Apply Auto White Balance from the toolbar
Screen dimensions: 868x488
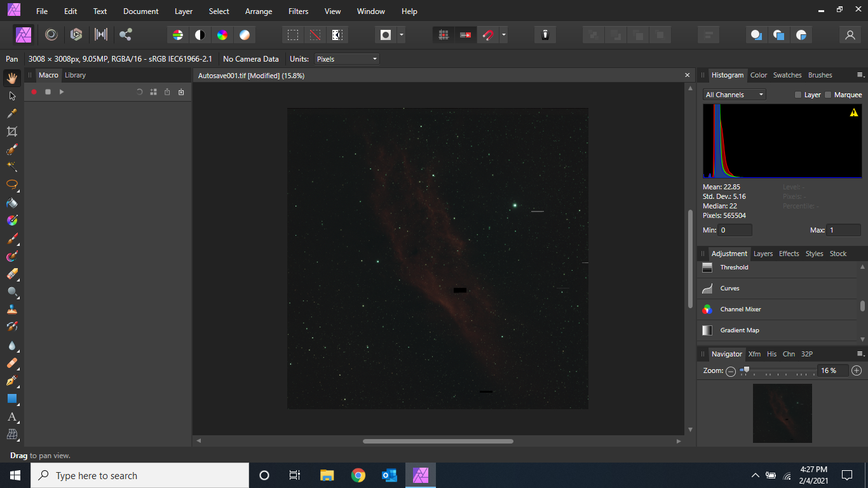[x=243, y=34]
